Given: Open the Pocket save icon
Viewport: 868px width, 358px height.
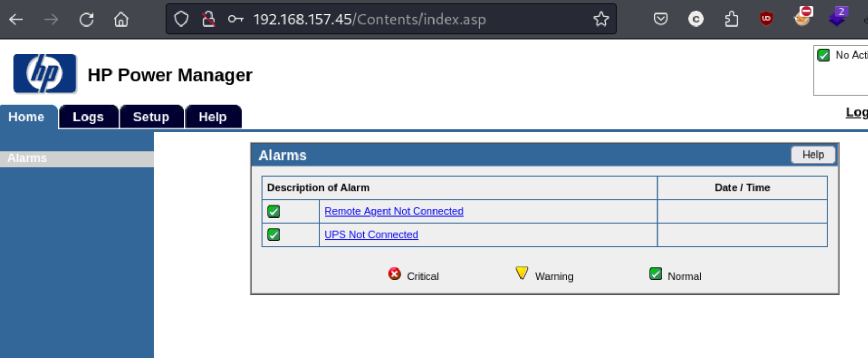Looking at the screenshot, I should pos(661,19).
